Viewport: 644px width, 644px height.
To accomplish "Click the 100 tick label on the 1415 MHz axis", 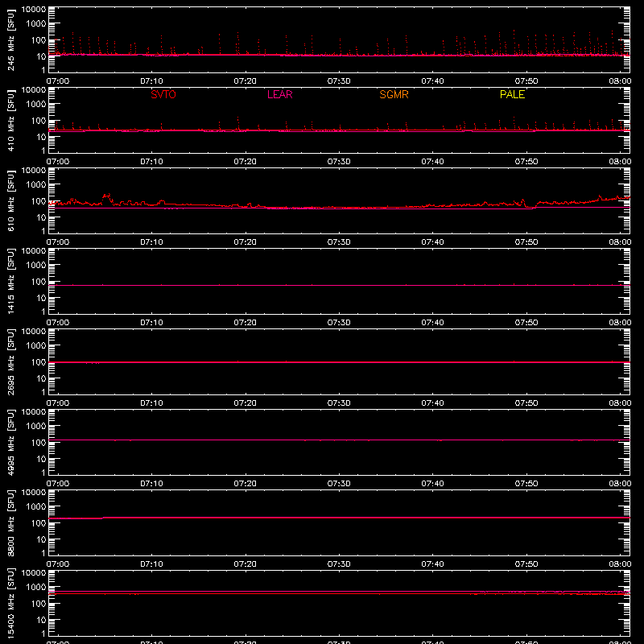I will point(39,282).
